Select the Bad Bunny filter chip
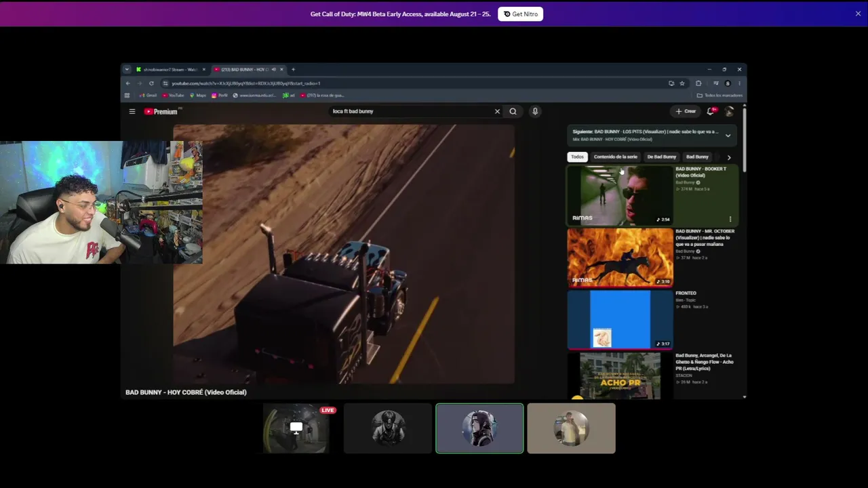 coord(697,157)
